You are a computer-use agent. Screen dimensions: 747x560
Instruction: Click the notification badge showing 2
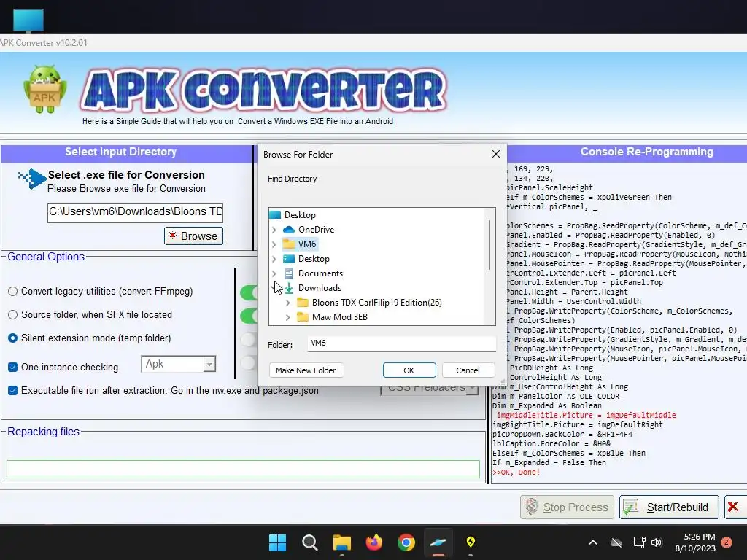727,542
